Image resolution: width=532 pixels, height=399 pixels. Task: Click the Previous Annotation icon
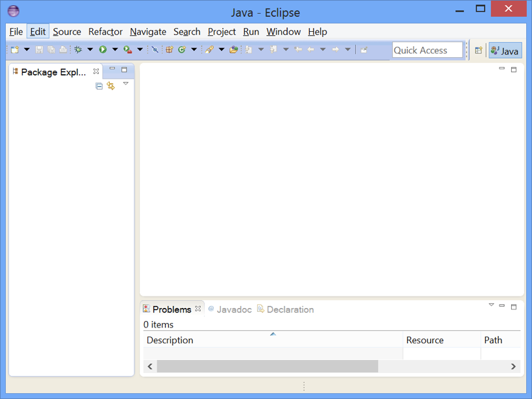[x=273, y=50]
